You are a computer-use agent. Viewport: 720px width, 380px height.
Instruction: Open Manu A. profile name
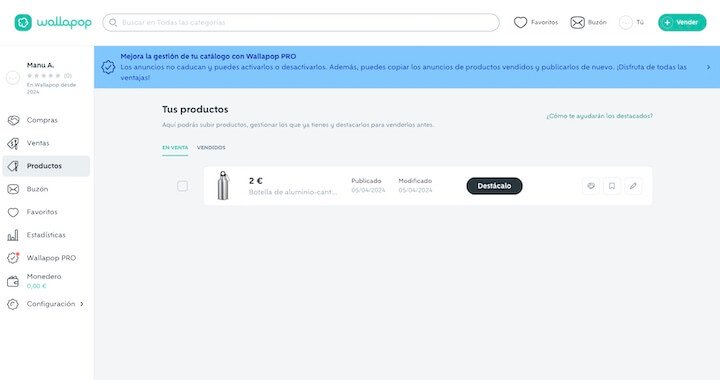click(x=40, y=65)
